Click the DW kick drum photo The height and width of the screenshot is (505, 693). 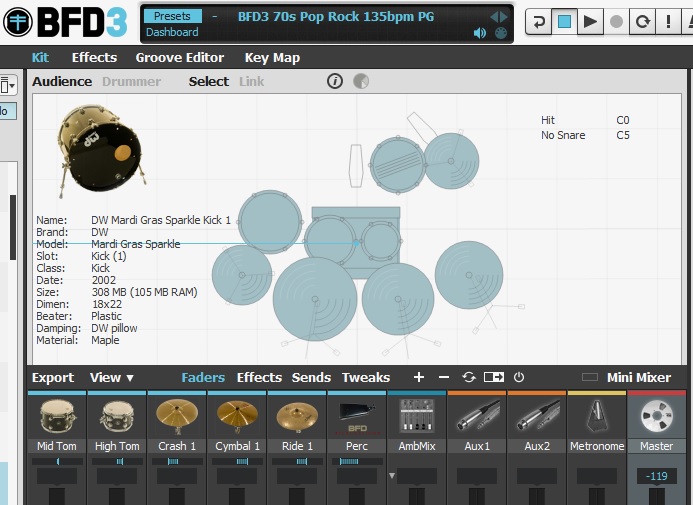[102, 151]
